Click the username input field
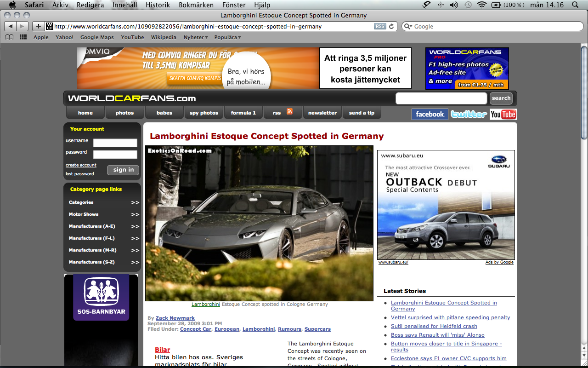Viewport: 588px width, 368px height. [x=115, y=143]
